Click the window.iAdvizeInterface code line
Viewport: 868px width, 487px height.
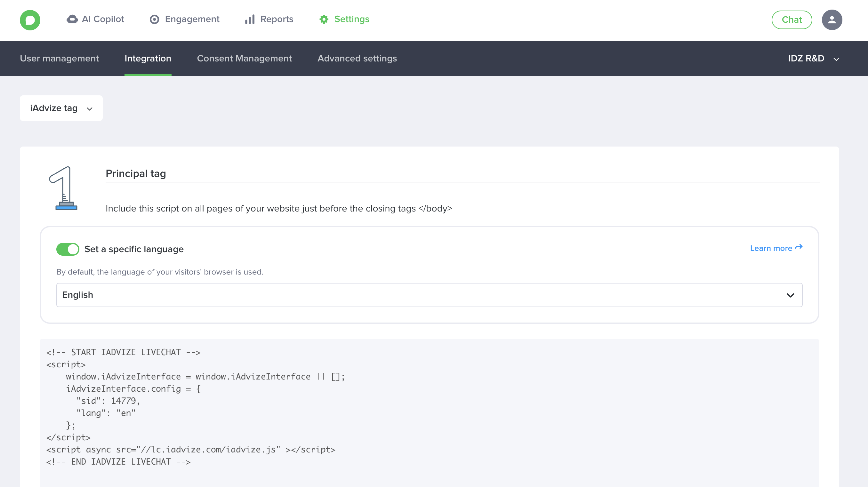coord(205,377)
